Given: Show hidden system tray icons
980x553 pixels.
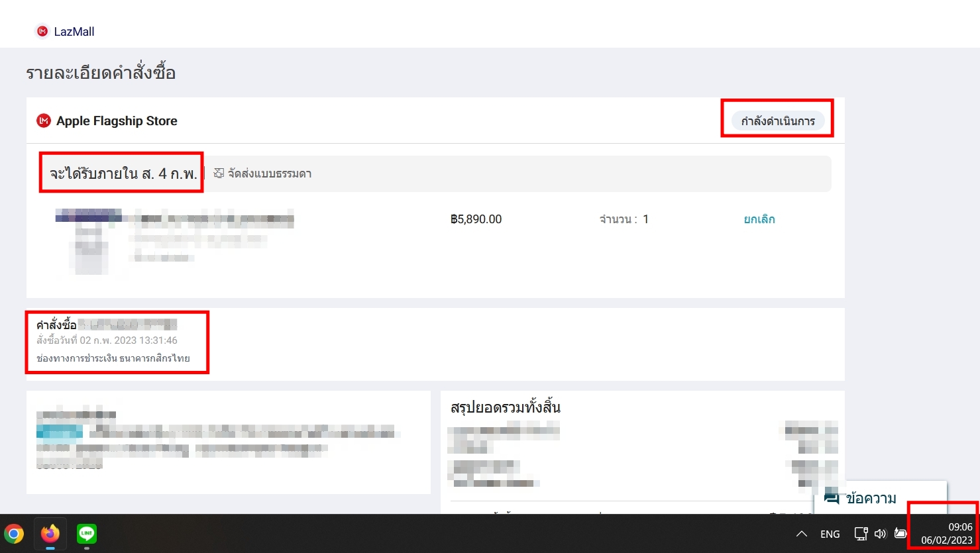Looking at the screenshot, I should 801,534.
